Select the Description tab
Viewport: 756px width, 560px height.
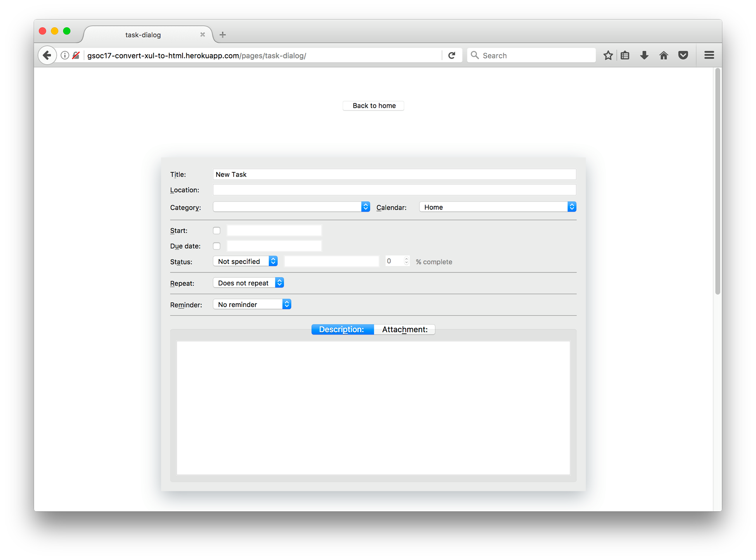342,329
